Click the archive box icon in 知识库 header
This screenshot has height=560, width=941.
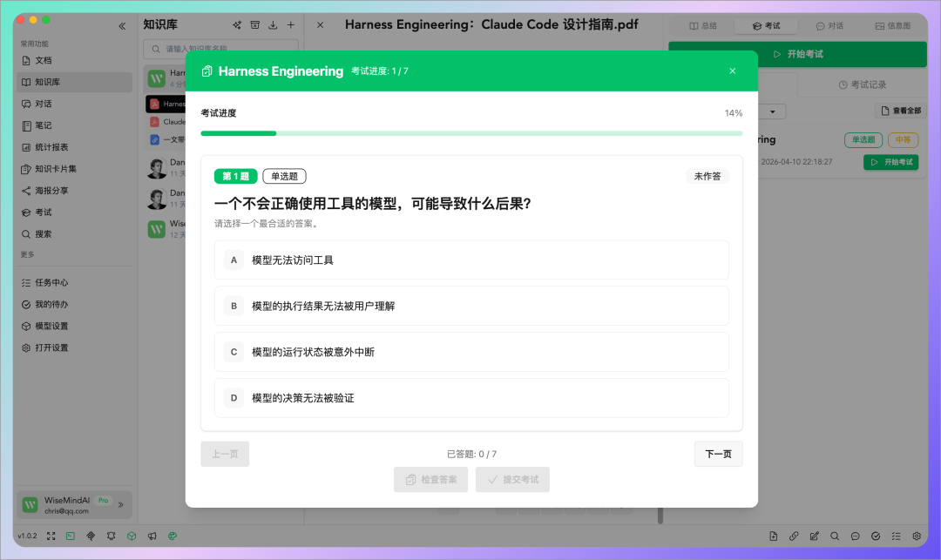point(255,25)
